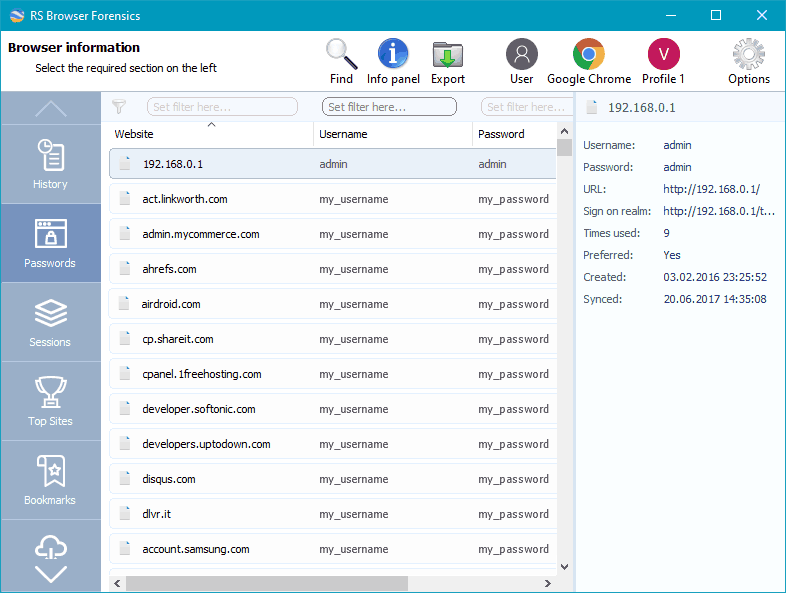
Task: Click vertical scrollbar up arrow
Action: click(x=564, y=131)
